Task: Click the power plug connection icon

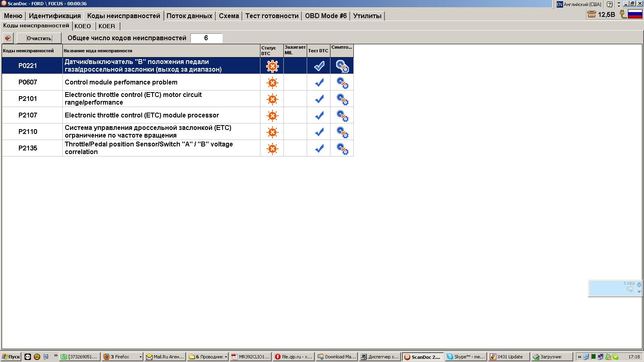Action: (623, 14)
